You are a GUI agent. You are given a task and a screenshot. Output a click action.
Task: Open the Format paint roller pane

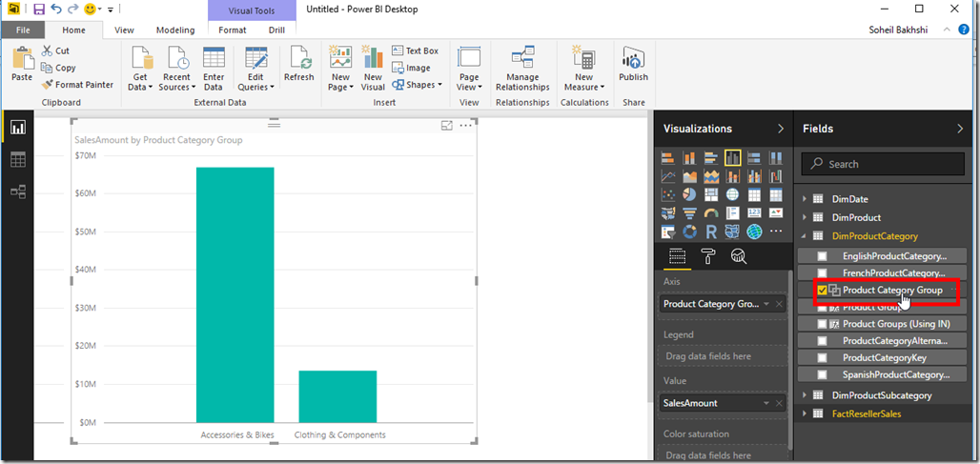pos(708,256)
